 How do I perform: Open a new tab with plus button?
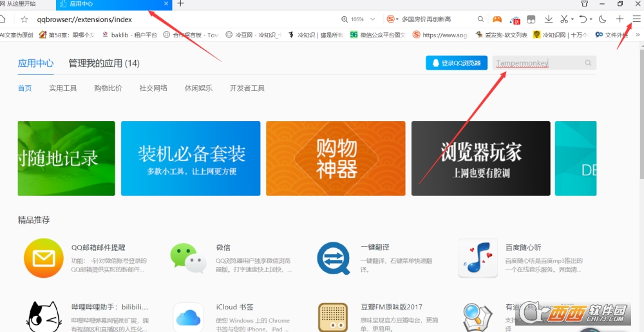pyautogui.click(x=180, y=4)
